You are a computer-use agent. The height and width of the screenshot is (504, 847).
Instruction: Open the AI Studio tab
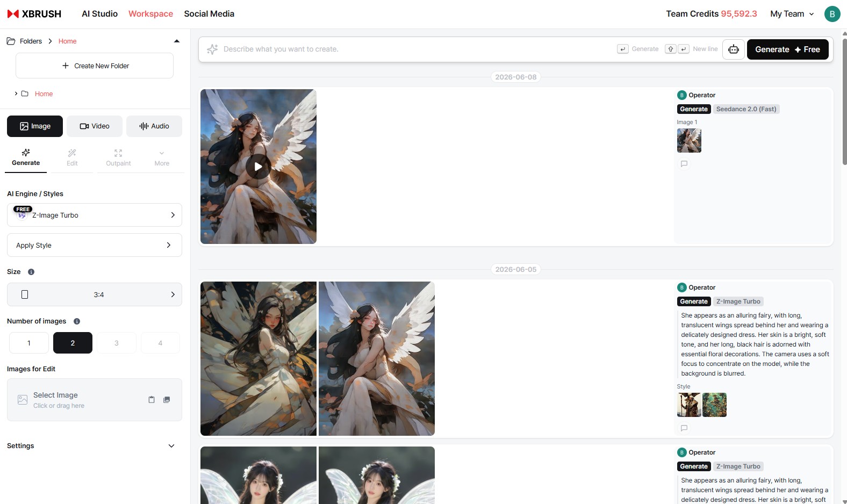pos(99,14)
